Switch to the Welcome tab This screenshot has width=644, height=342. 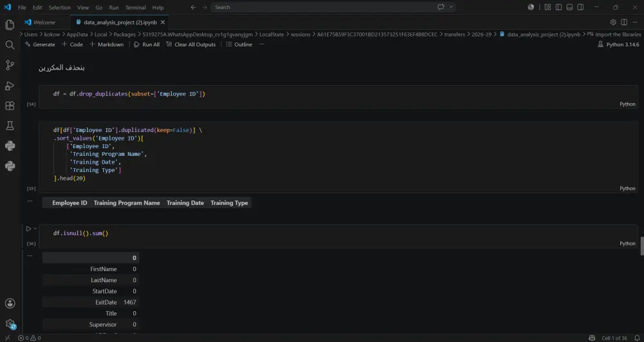tap(45, 22)
